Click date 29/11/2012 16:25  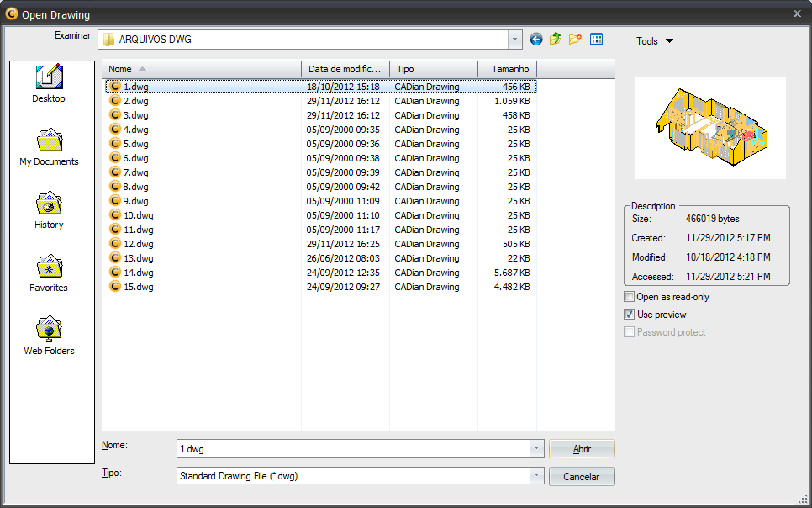[343, 244]
